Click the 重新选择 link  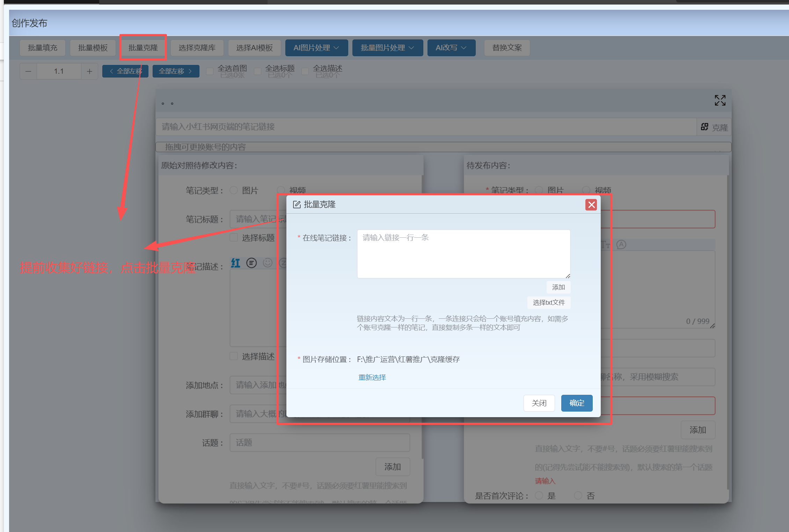tap(372, 377)
